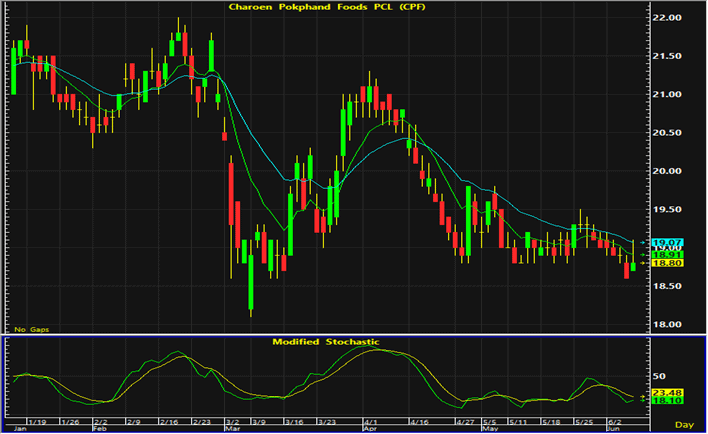This screenshot has width=708, height=434.
Task: Open the Day timeframe label
Action: [x=684, y=425]
